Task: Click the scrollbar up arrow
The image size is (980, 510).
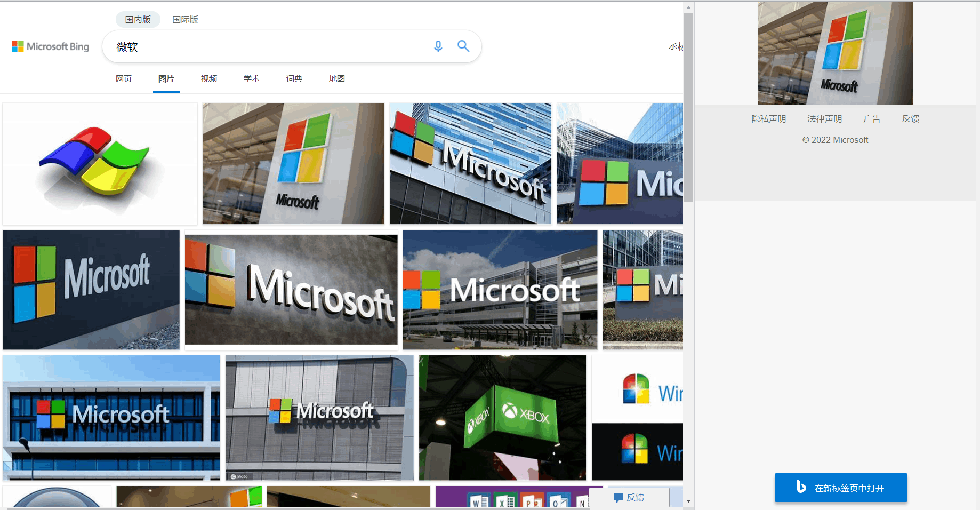Action: pyautogui.click(x=688, y=7)
